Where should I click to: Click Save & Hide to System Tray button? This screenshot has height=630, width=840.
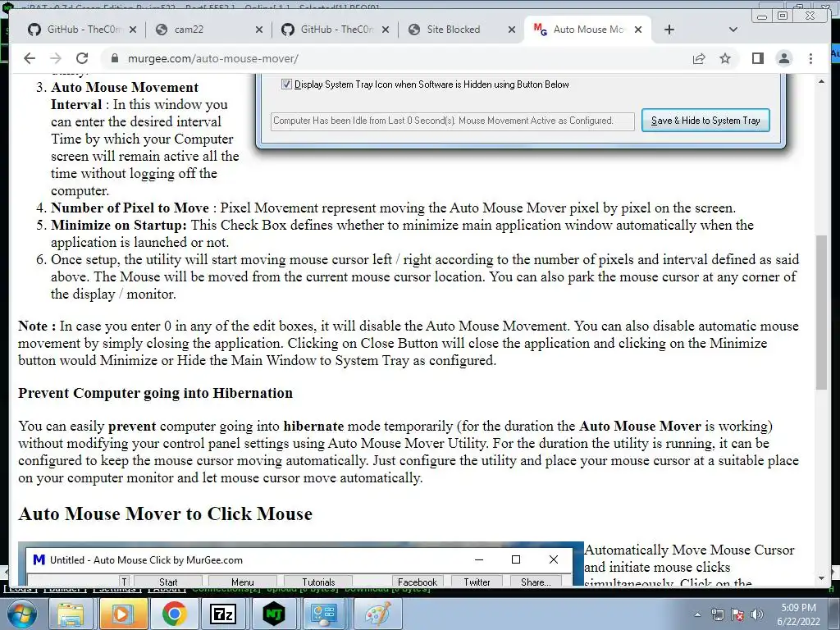coord(705,121)
